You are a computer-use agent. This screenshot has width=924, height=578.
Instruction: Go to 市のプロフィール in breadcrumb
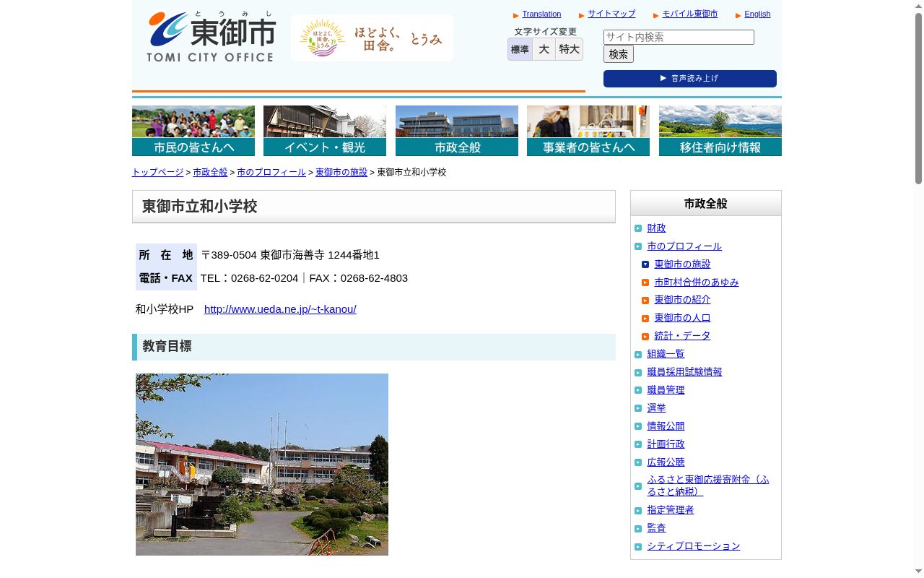tap(271, 173)
